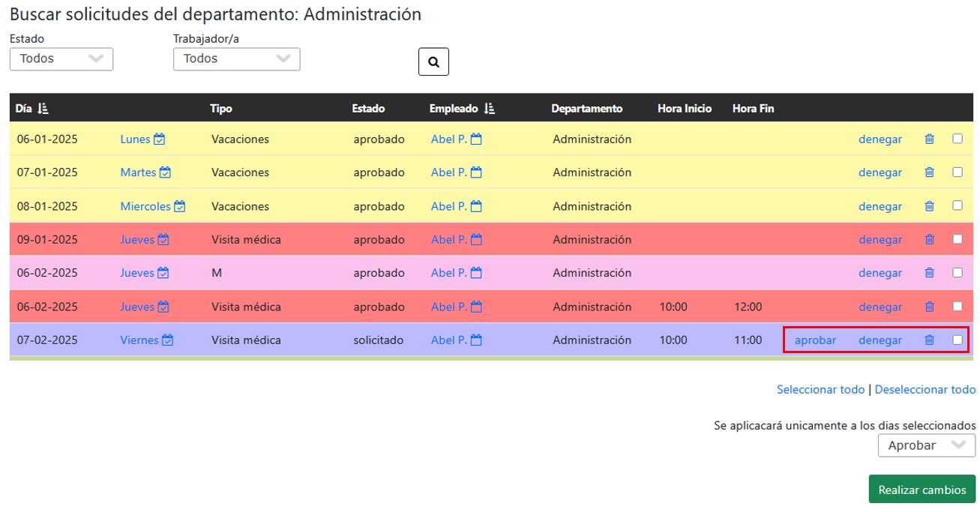The width and height of the screenshot is (980, 512).
Task: Open employee calendar icon for 08-01-2025 row
Action: (x=476, y=206)
